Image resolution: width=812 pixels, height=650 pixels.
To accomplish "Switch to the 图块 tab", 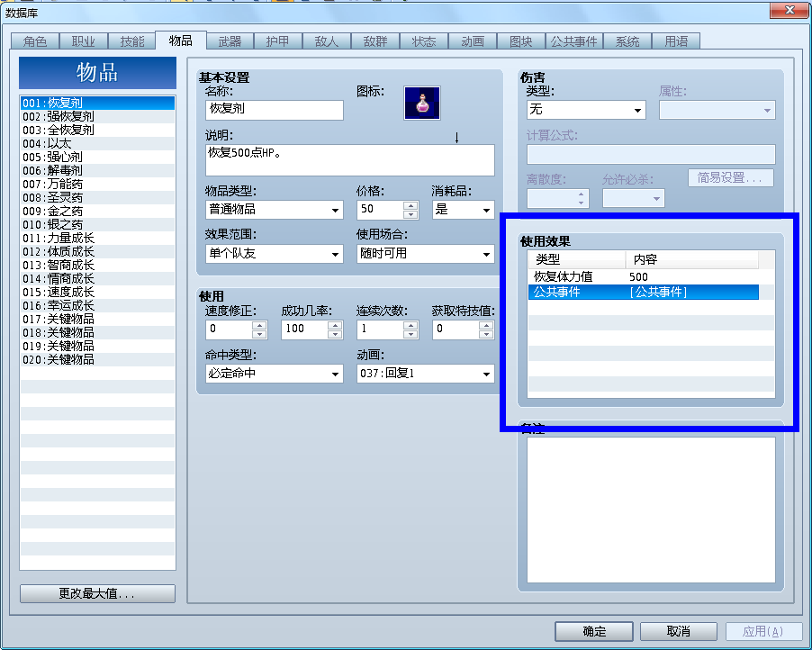I will click(x=521, y=41).
